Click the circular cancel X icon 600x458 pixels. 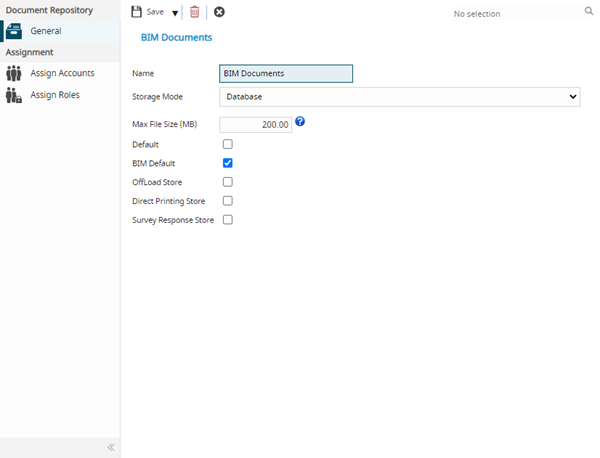(x=219, y=12)
